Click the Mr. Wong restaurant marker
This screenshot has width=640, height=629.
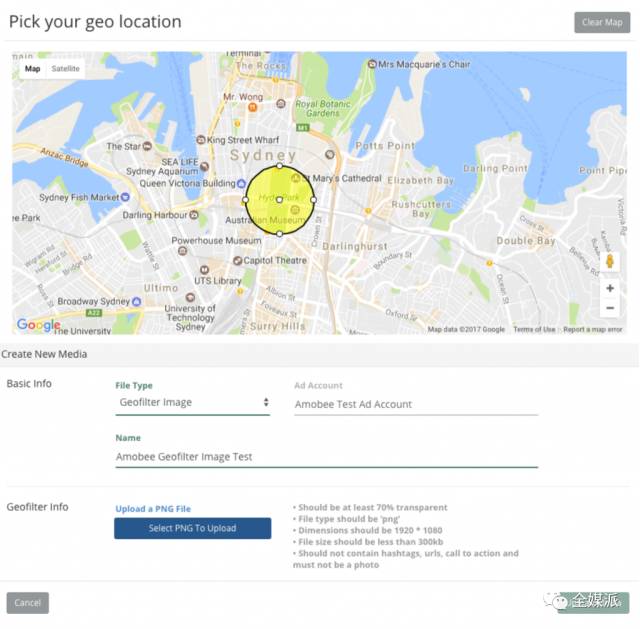point(253,107)
